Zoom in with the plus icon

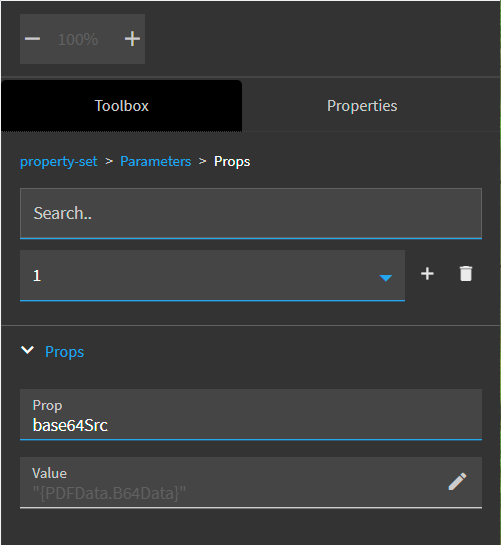click(132, 39)
